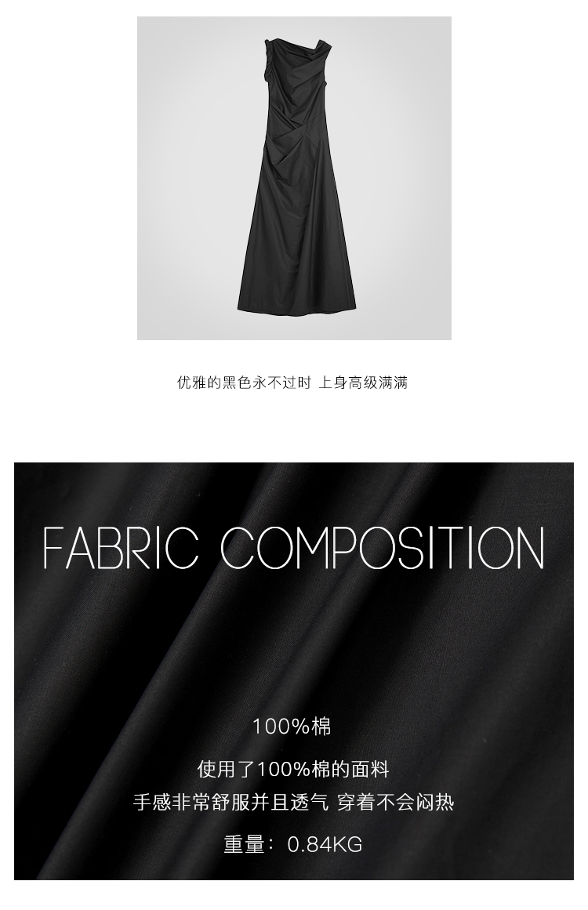The image size is (588, 910).
Task: Click the black dress product photo
Action: (x=294, y=178)
